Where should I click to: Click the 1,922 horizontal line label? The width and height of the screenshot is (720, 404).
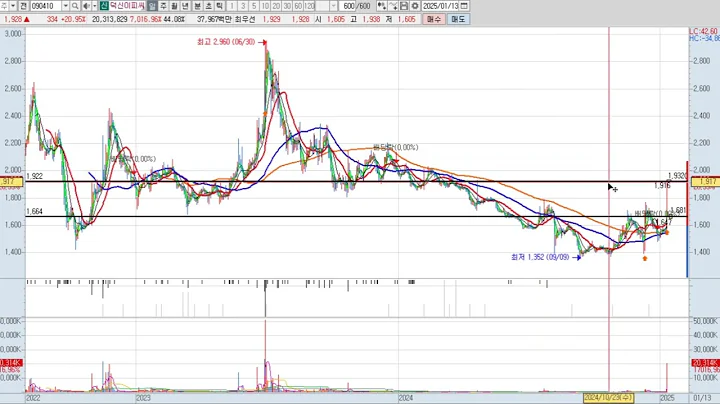[x=34, y=176]
